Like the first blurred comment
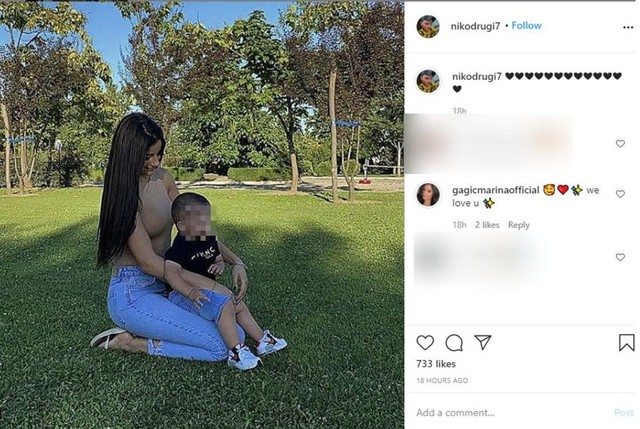Image resolution: width=640 pixels, height=429 pixels. coord(620,144)
